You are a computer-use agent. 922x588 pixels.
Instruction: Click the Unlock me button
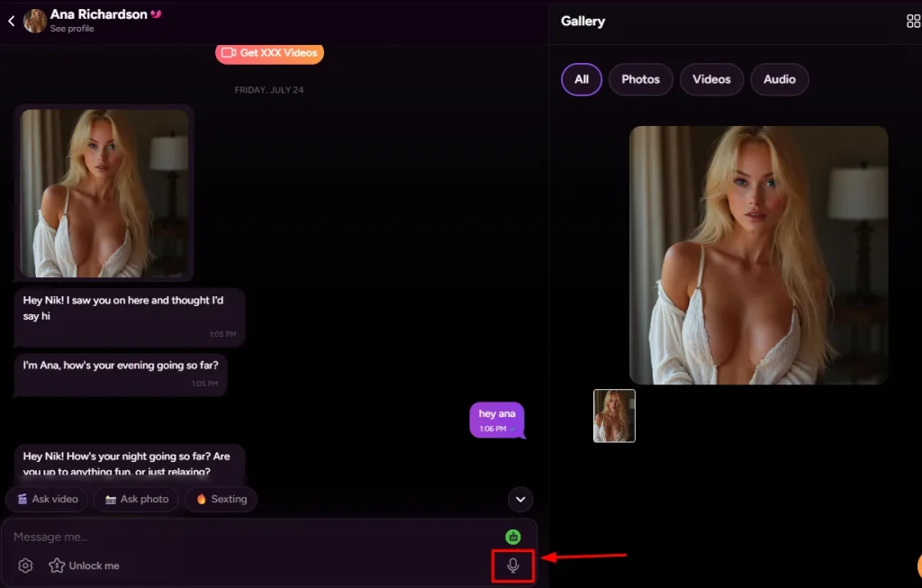pyautogui.click(x=84, y=565)
